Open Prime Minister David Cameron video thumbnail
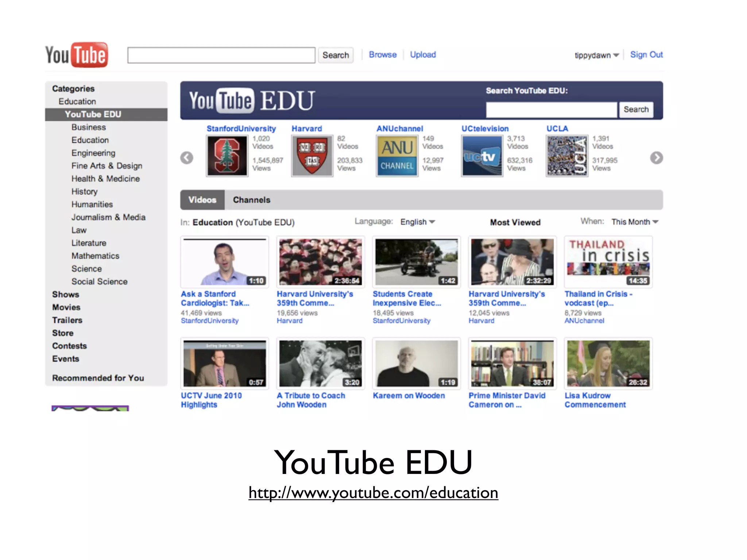Screen dimensions: 747x560 click(x=512, y=363)
